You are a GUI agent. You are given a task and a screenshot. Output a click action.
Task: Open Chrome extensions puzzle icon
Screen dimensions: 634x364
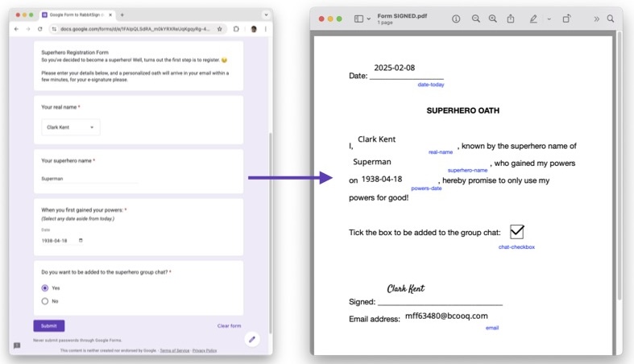(x=236, y=29)
